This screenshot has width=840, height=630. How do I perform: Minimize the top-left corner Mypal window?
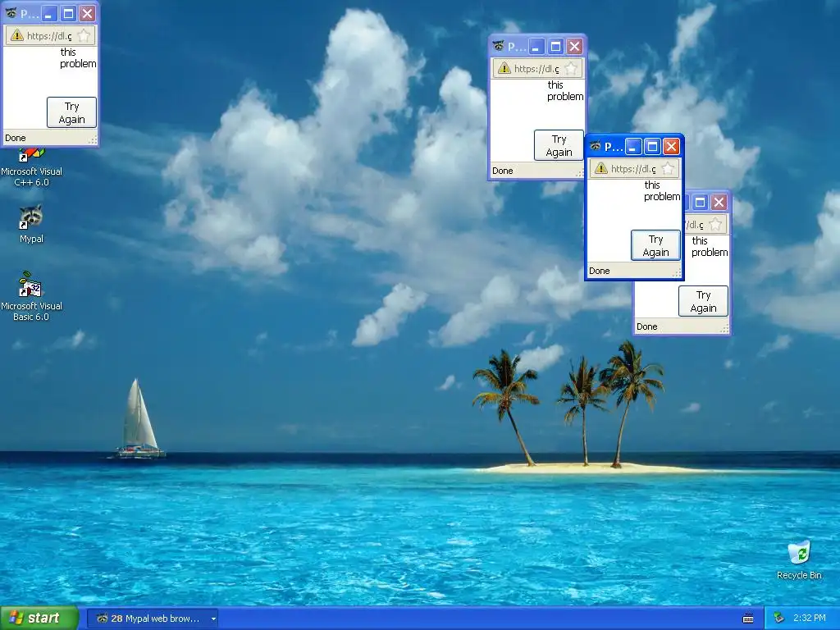tap(50, 13)
